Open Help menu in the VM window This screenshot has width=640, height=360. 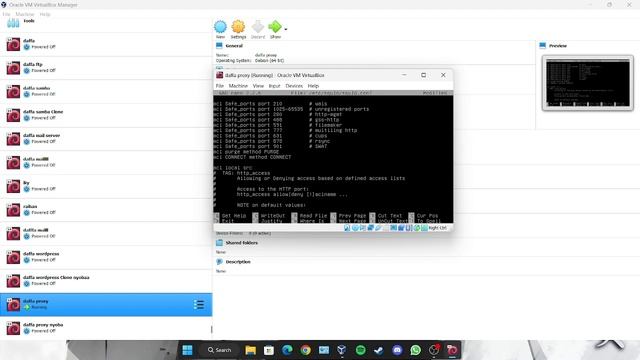pyautogui.click(x=313, y=86)
